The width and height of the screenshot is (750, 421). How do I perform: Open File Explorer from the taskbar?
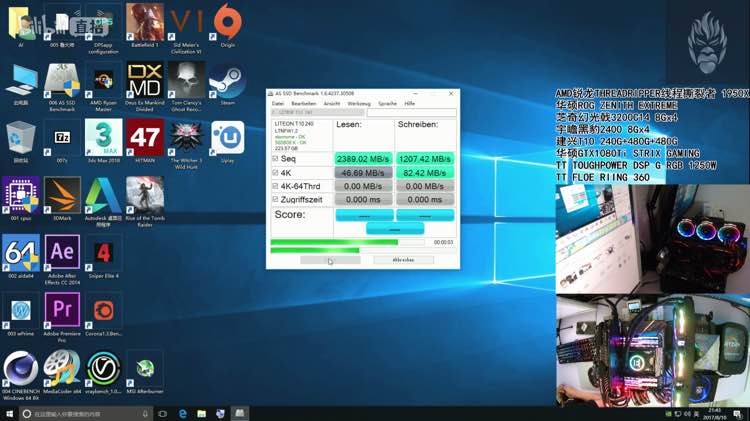[x=201, y=413]
